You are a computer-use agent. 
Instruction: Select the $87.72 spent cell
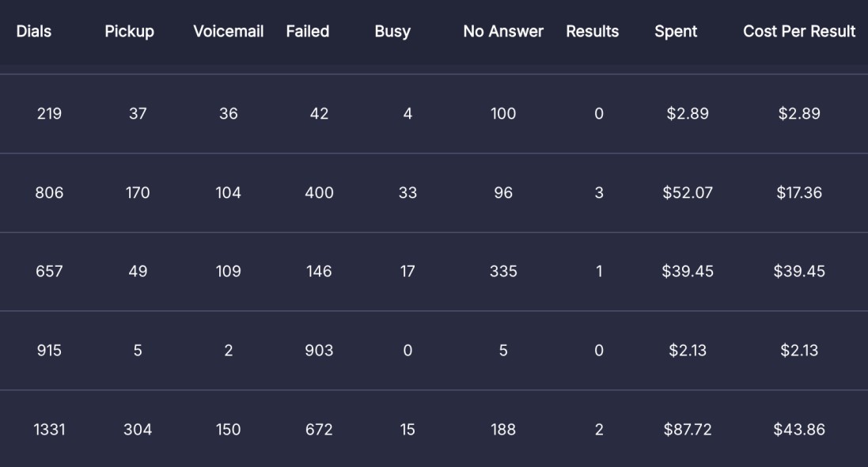point(688,430)
